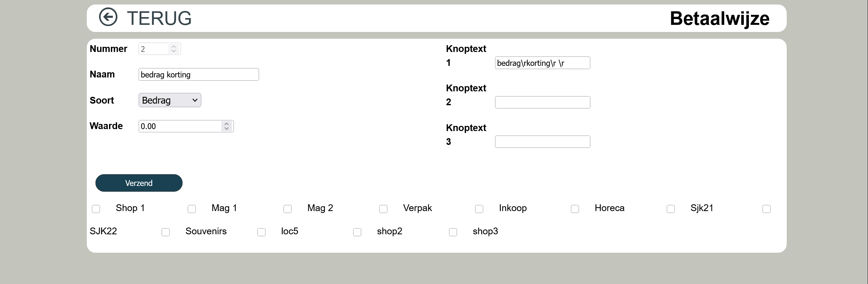The image size is (868, 284).
Task: Click the Knoptext 1 input field
Action: click(x=543, y=63)
